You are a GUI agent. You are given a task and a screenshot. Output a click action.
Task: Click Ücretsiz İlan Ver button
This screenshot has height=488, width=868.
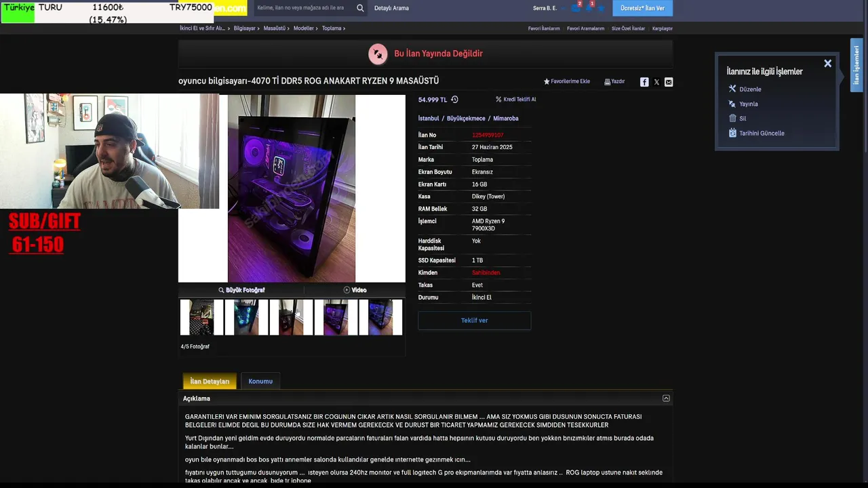tap(643, 8)
